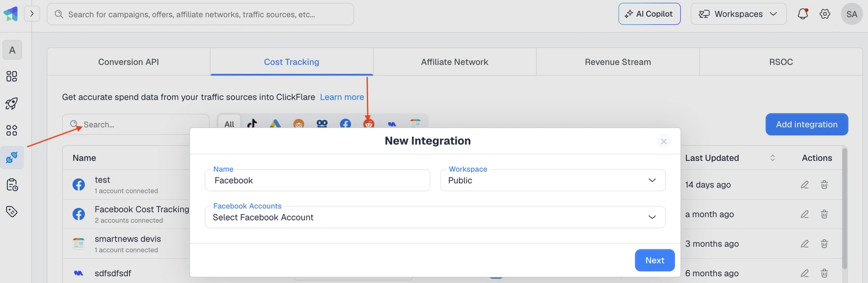
Task: Open the SA user avatar menu
Action: tap(852, 14)
